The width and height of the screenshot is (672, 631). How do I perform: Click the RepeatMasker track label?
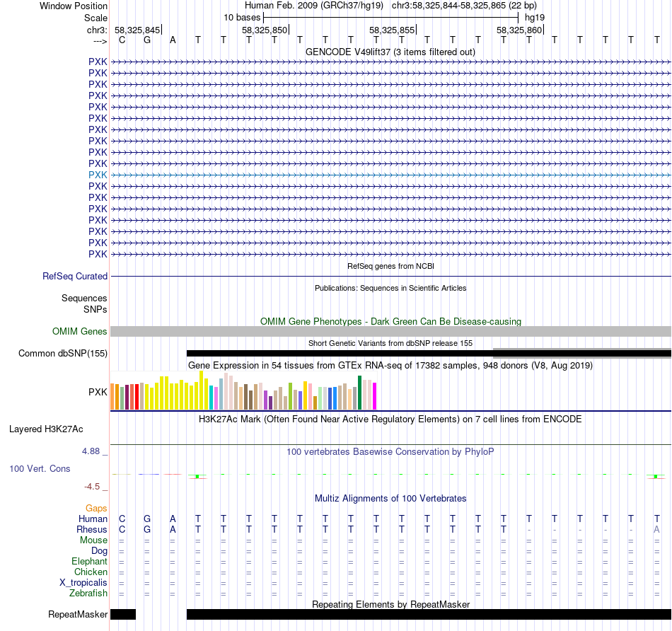tap(78, 615)
